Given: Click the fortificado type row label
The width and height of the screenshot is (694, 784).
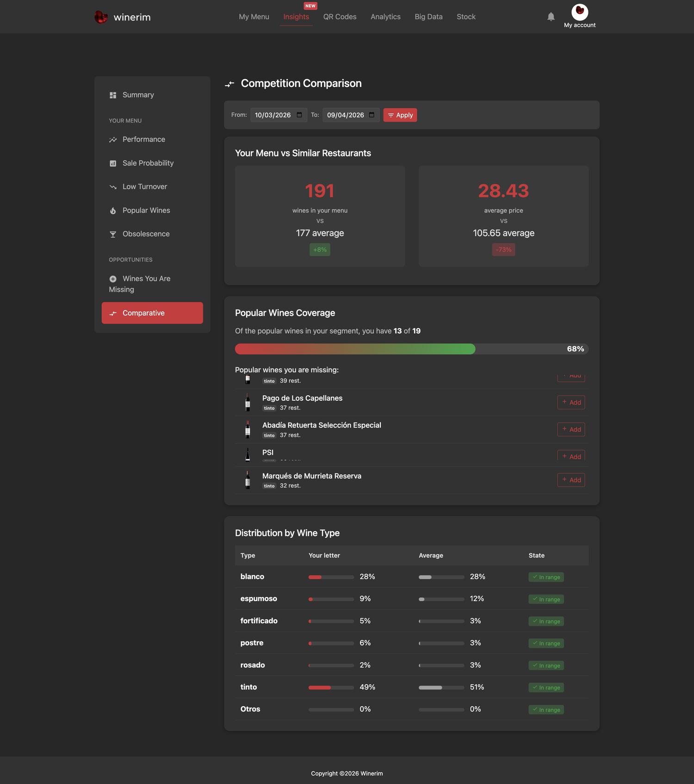Looking at the screenshot, I should (x=259, y=621).
